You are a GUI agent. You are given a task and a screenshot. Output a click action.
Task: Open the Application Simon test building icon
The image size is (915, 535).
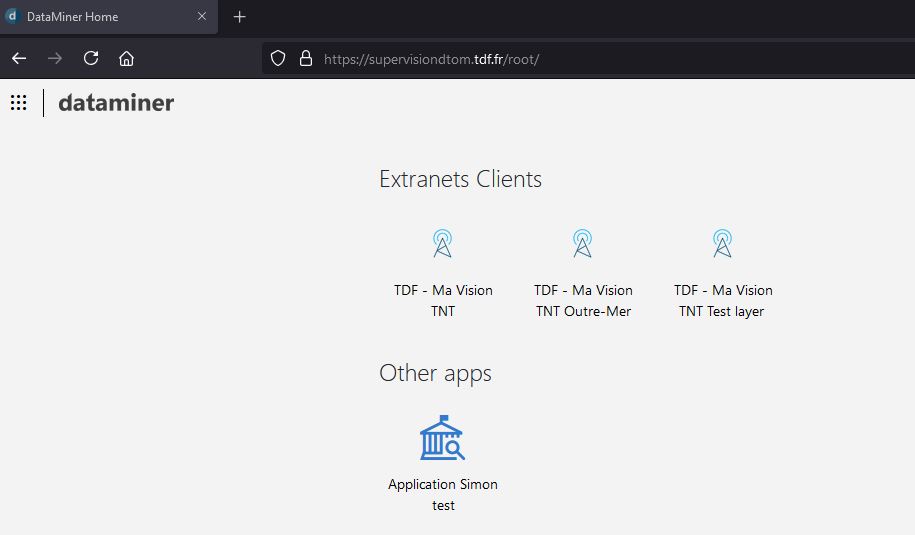(x=442, y=438)
